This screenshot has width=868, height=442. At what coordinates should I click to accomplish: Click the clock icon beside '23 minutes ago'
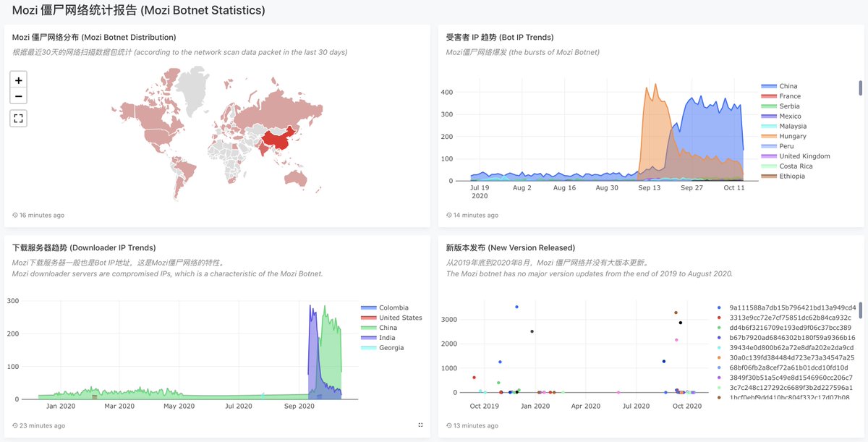15,425
